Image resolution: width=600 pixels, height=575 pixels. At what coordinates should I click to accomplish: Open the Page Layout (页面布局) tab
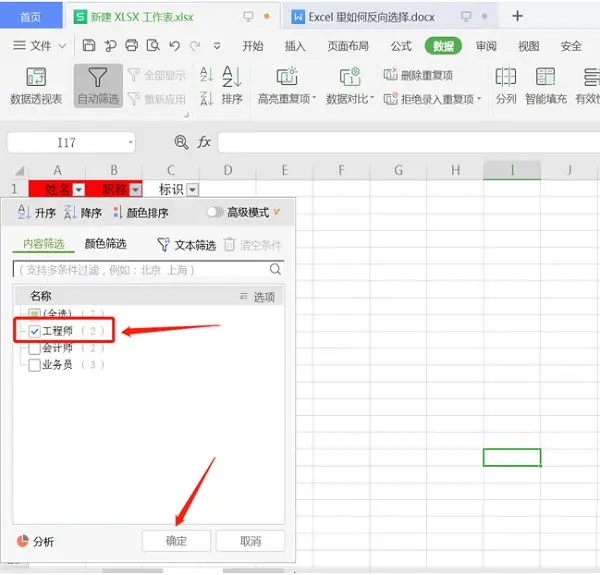click(348, 46)
